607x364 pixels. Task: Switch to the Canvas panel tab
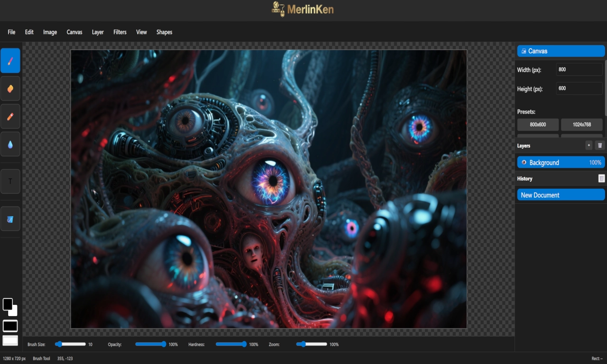pos(561,51)
